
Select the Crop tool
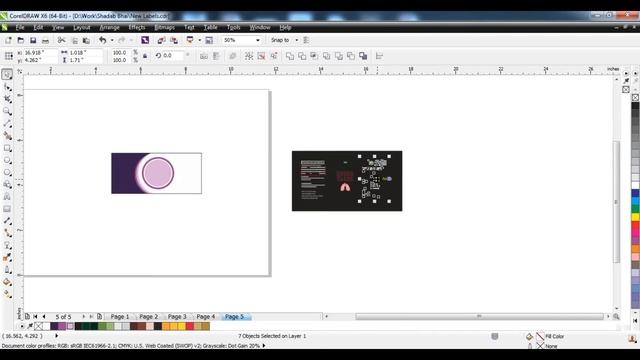(x=7, y=99)
